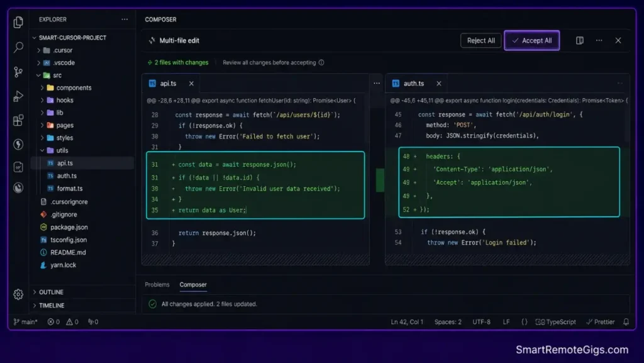This screenshot has height=363, width=644.
Task: Open Composer header more options ellipsis
Action: [x=599, y=40]
